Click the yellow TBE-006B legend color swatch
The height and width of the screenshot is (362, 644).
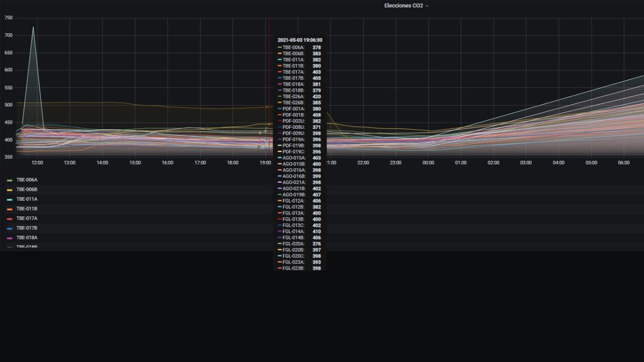point(10,190)
